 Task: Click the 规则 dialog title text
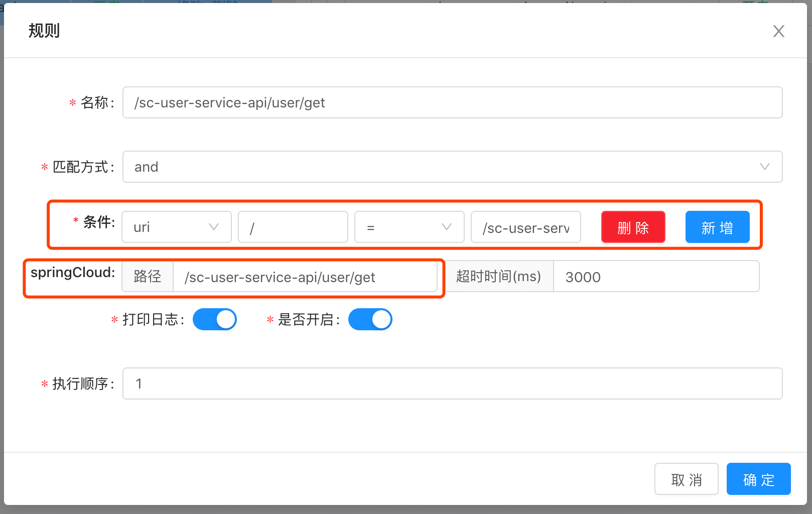coord(44,31)
